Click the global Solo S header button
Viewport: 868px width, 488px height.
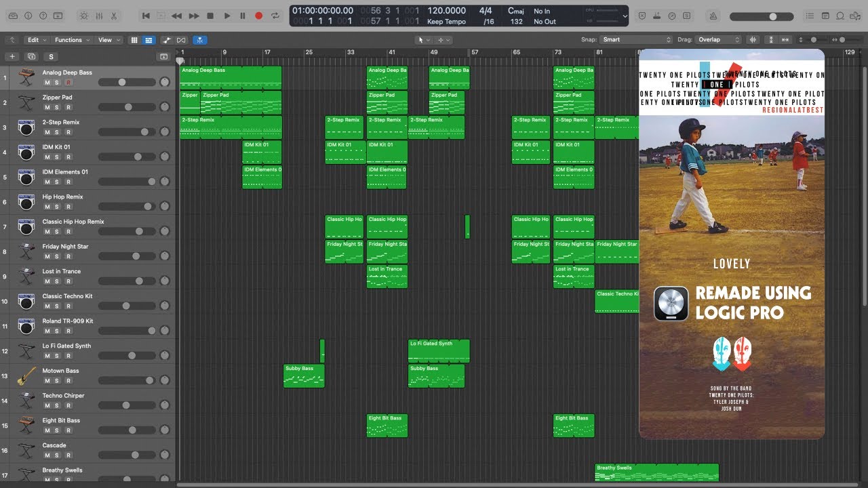51,57
